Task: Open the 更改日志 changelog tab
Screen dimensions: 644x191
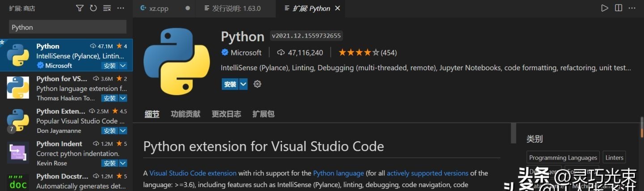Action: pyautogui.click(x=226, y=114)
